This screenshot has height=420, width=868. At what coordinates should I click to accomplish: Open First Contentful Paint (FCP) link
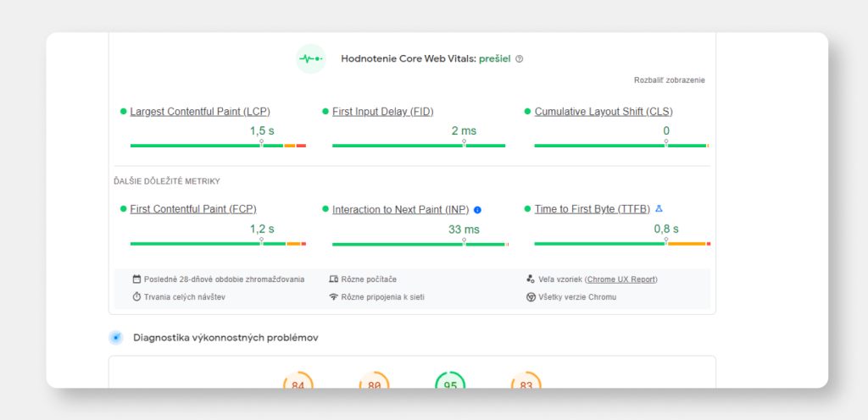[193, 209]
